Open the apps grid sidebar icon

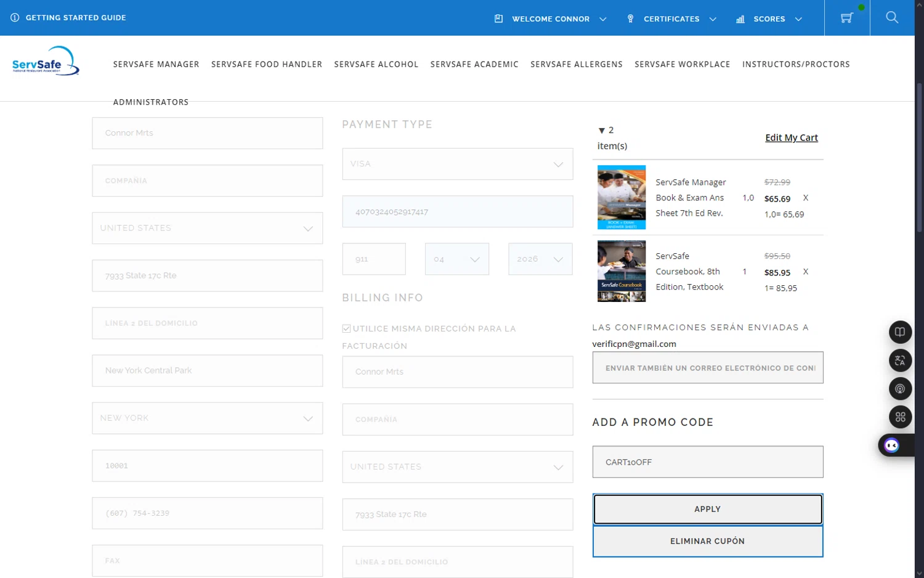(x=900, y=417)
